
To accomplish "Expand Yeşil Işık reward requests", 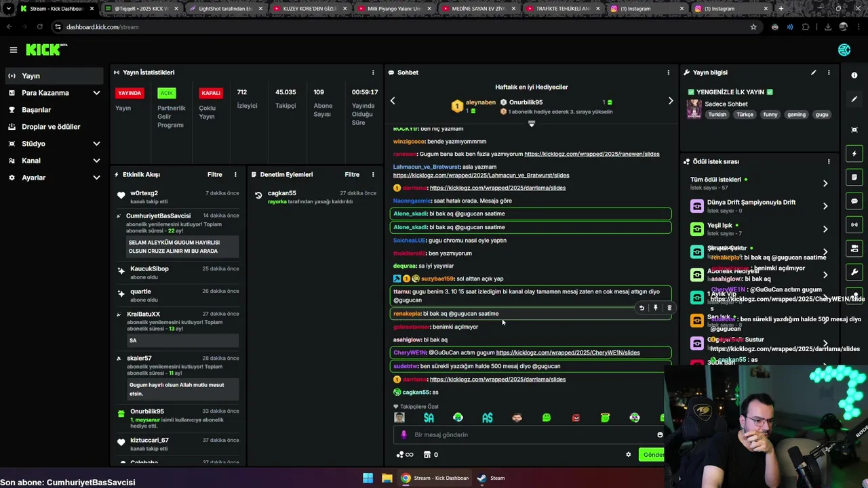I will coord(825,229).
